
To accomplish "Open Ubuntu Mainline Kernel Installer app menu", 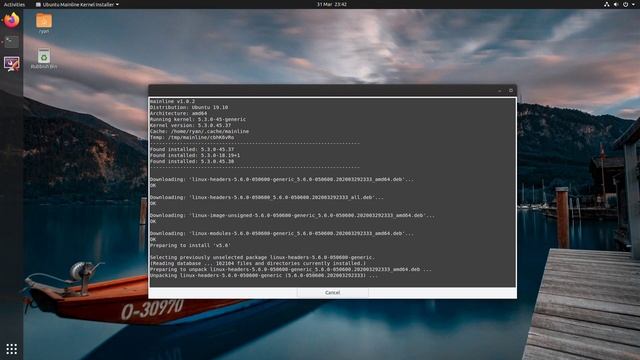I will (77, 4).
